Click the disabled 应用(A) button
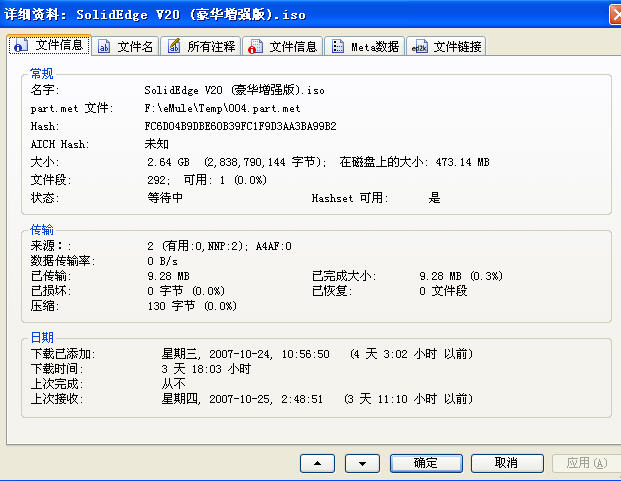 [587, 463]
